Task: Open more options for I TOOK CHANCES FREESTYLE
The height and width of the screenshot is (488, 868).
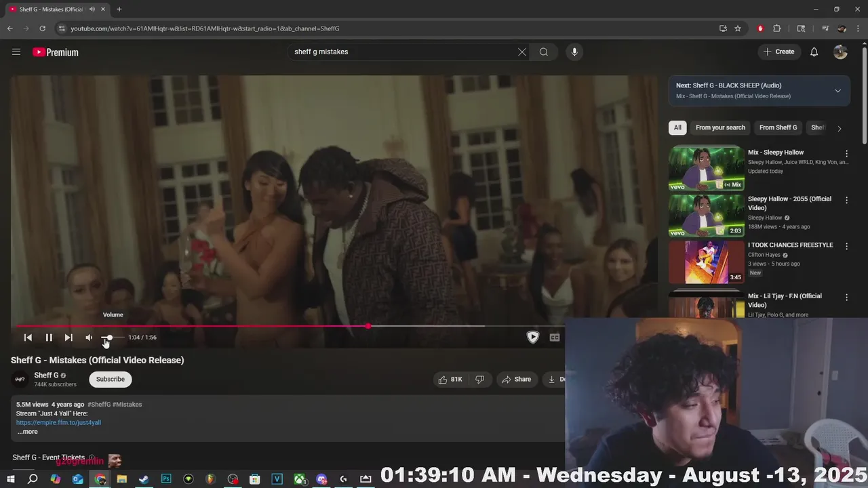Action: (846, 246)
